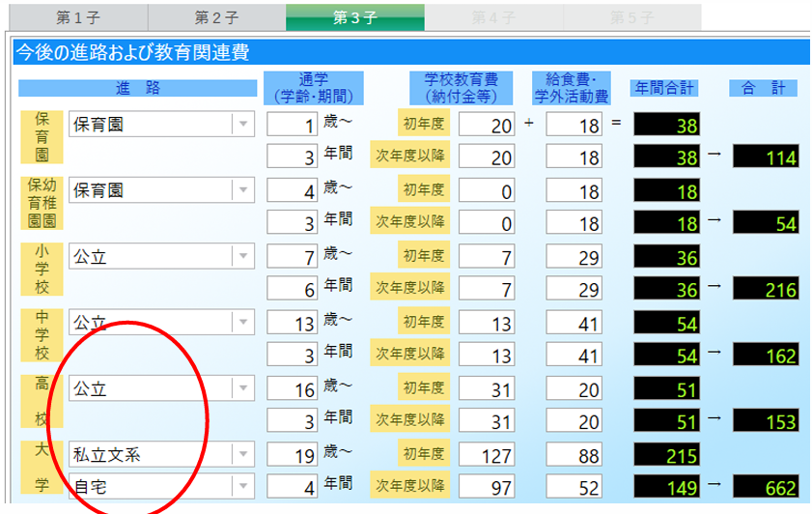The image size is (812, 514).
Task: Select the 高校 starting age field showing 16
Action: pos(293,389)
